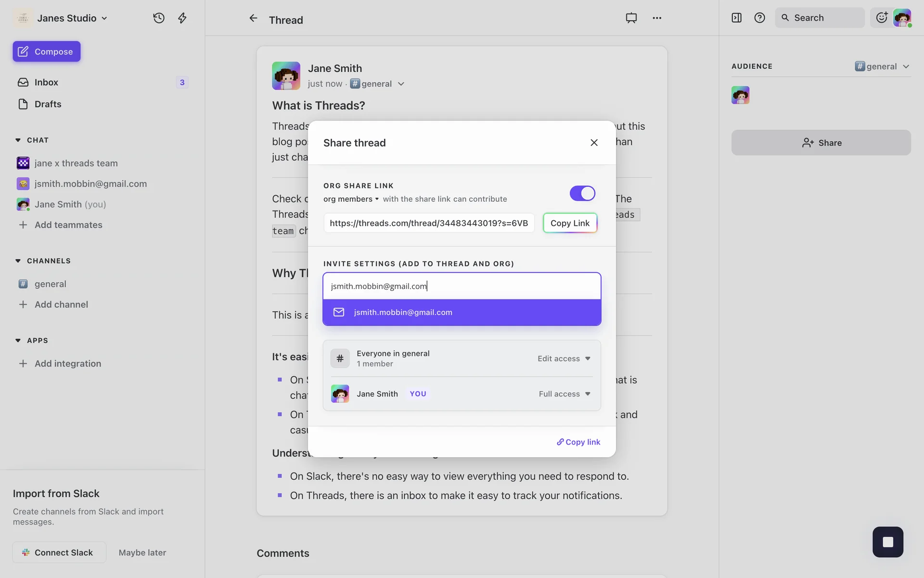Click the lightning bolt activity icon
The height and width of the screenshot is (578, 924).
click(x=182, y=18)
